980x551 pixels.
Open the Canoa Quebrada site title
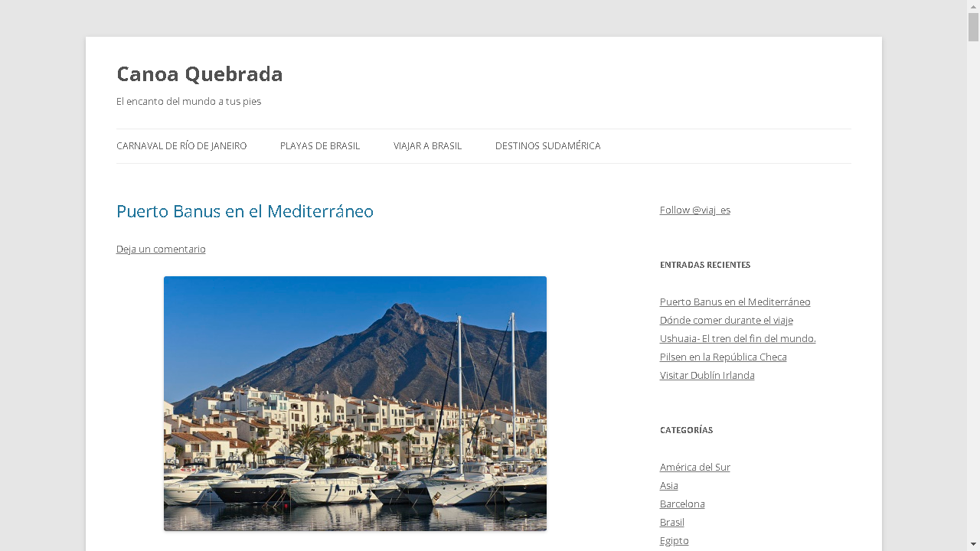(x=199, y=74)
